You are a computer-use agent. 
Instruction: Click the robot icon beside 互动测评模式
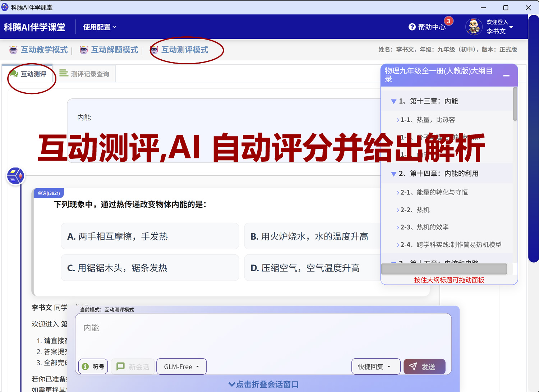point(154,50)
